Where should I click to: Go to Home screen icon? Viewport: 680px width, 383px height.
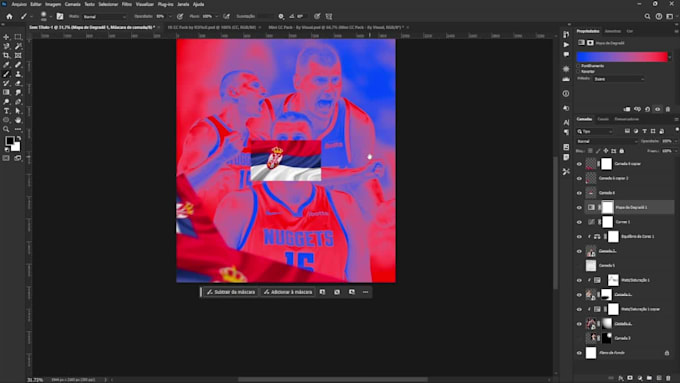click(10, 16)
